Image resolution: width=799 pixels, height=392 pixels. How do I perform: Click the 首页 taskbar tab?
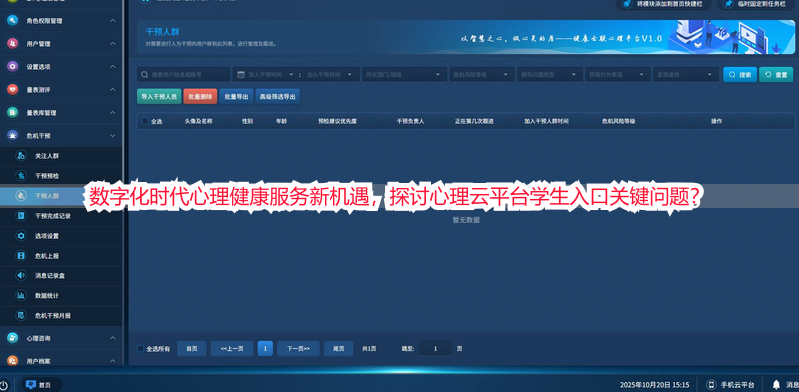point(41,385)
